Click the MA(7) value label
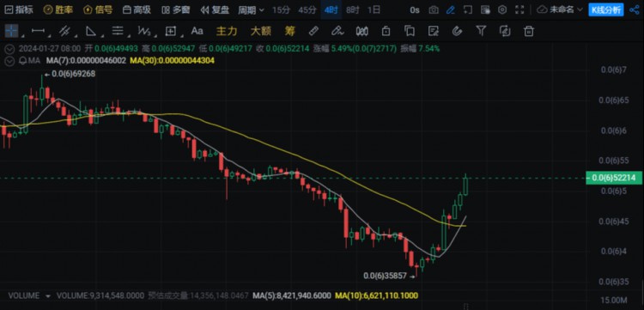The height and width of the screenshot is (310, 644). coord(86,61)
